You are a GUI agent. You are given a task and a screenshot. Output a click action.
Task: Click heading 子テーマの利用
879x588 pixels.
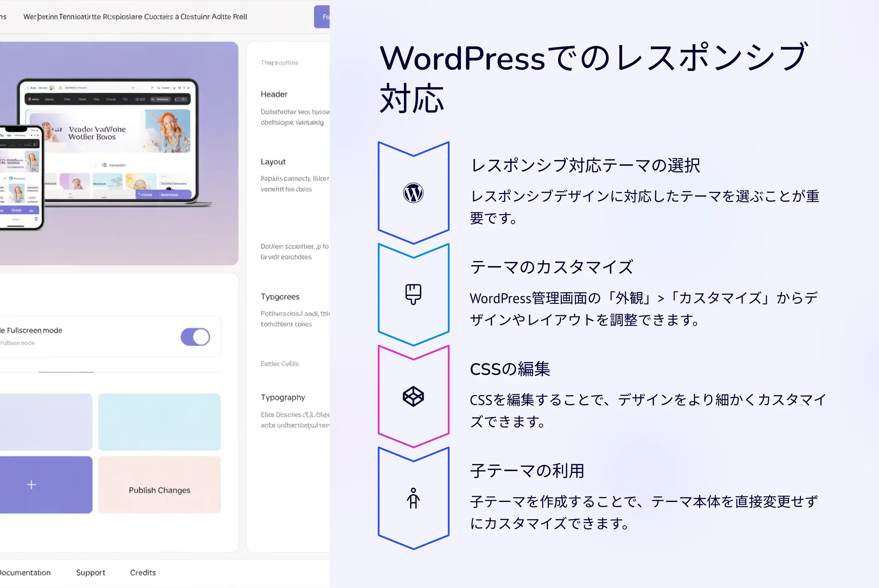[527, 471]
